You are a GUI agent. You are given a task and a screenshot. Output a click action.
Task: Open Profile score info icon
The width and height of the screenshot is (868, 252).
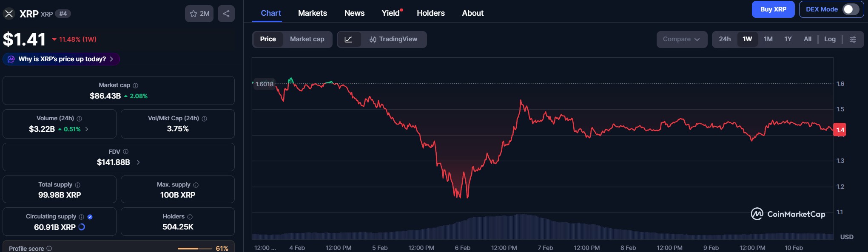49,249
